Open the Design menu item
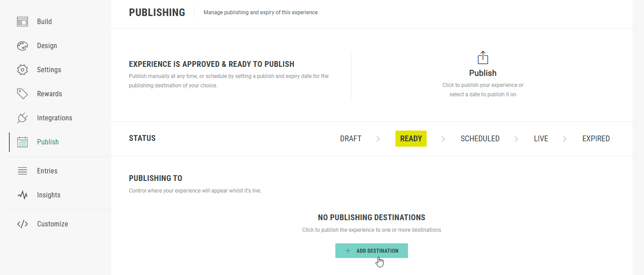This screenshot has width=644, height=275. [47, 45]
